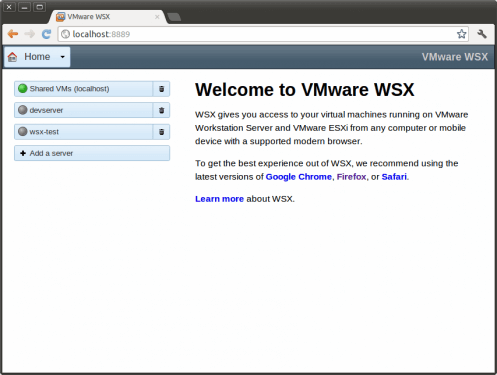
Task: Open the wsx-test server entry
Action: coord(83,132)
